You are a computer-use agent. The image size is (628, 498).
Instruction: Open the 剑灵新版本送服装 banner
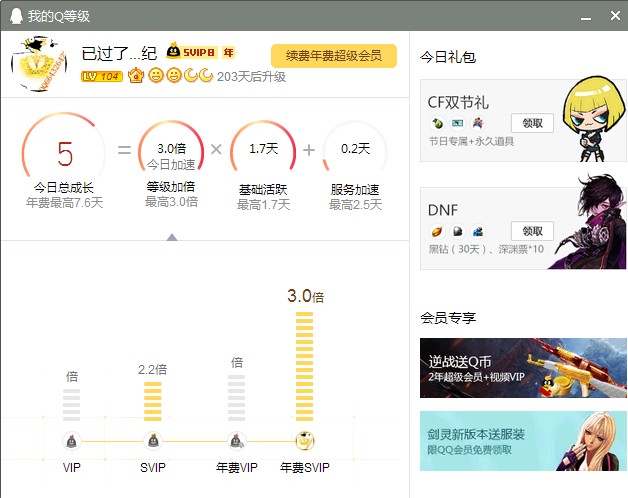[x=523, y=441]
